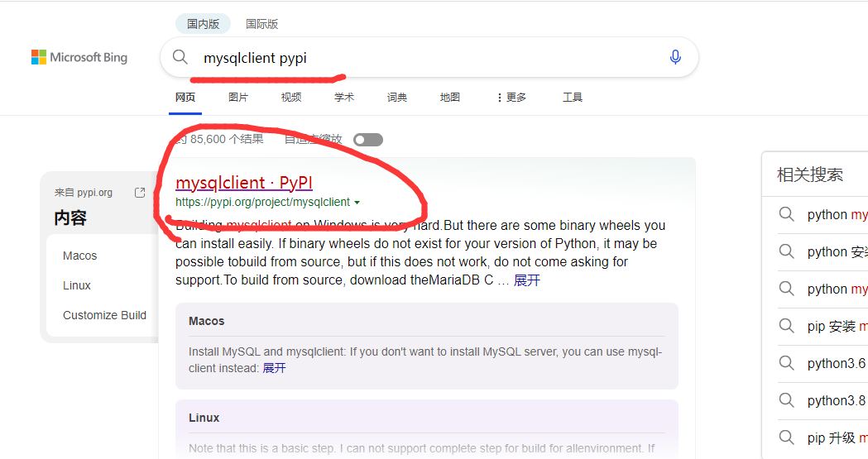Click magnifier icon beside first related search
The height and width of the screenshot is (459, 868).
pyautogui.click(x=787, y=214)
